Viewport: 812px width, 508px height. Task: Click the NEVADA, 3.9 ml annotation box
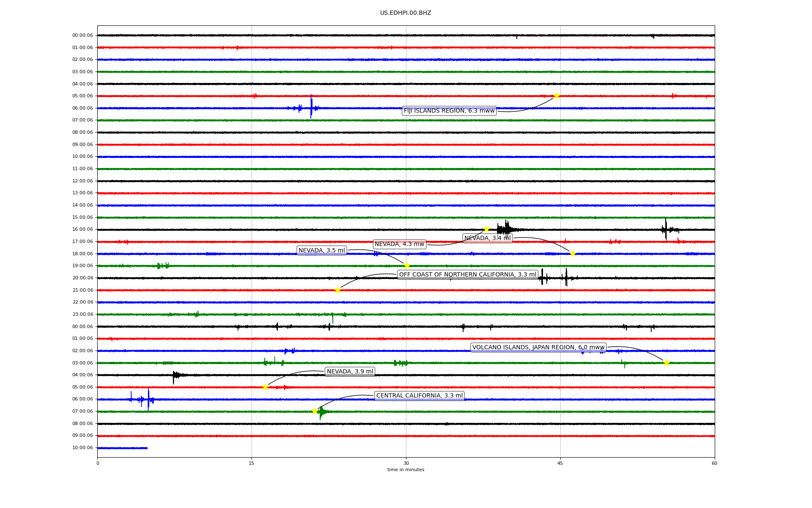350,372
